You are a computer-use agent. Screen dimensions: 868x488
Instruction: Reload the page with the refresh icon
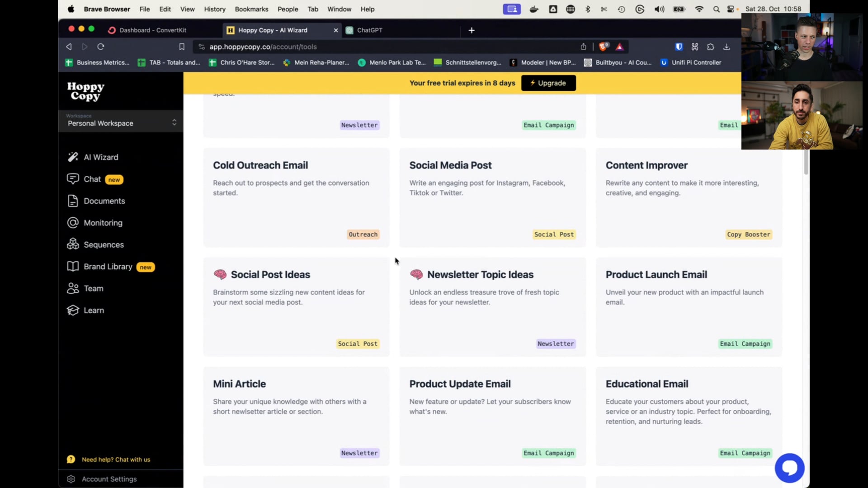tap(101, 47)
